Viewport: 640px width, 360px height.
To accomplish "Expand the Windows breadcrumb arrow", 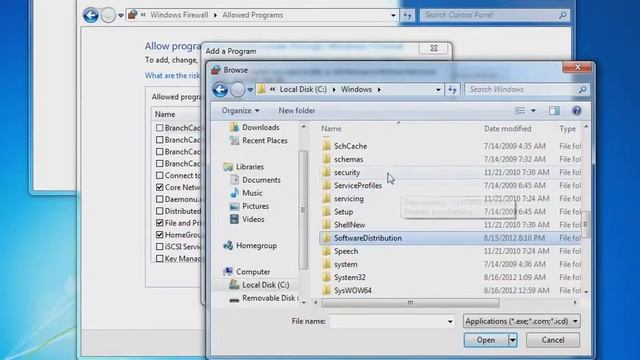I will coord(379,89).
